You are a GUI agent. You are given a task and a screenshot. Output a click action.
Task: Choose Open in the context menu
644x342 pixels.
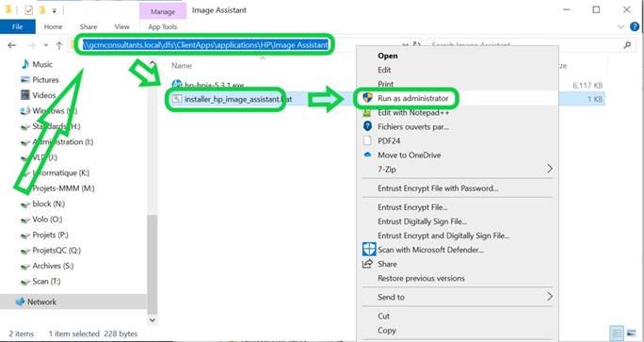point(388,56)
